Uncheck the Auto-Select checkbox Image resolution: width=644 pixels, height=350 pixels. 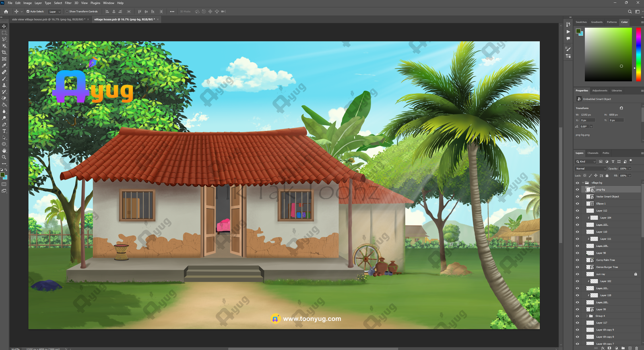(x=28, y=12)
